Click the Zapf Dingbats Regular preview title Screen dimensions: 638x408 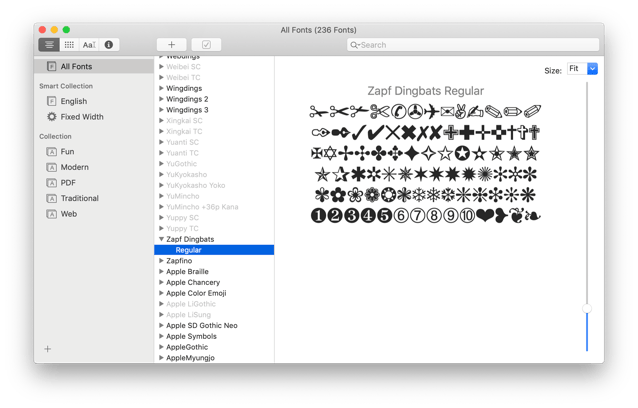[x=426, y=91]
